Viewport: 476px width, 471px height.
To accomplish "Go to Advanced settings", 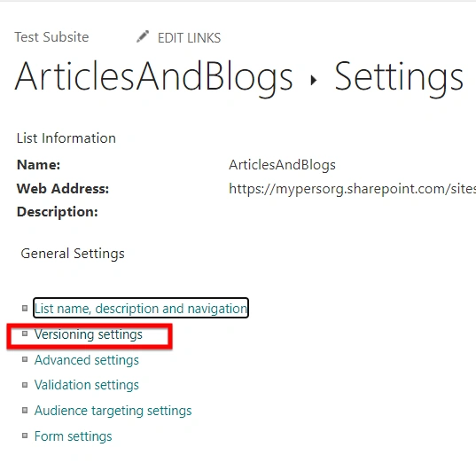I will pos(87,360).
